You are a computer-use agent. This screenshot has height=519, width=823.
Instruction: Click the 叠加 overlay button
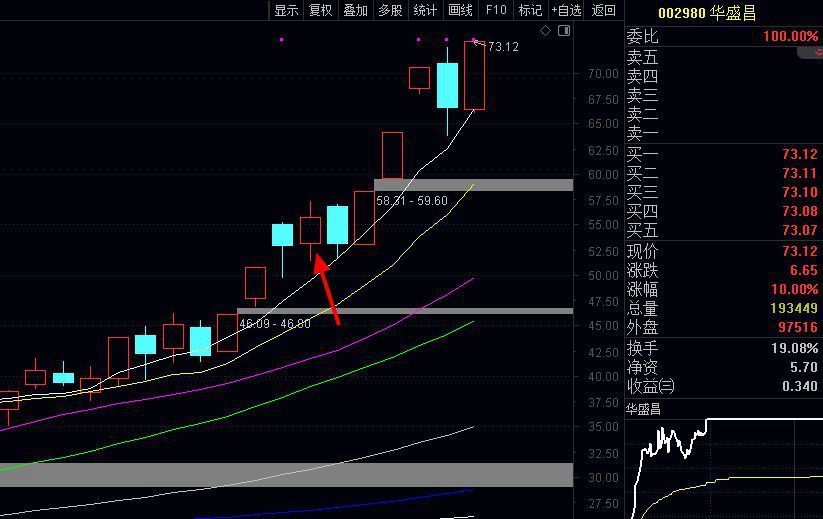pos(355,10)
